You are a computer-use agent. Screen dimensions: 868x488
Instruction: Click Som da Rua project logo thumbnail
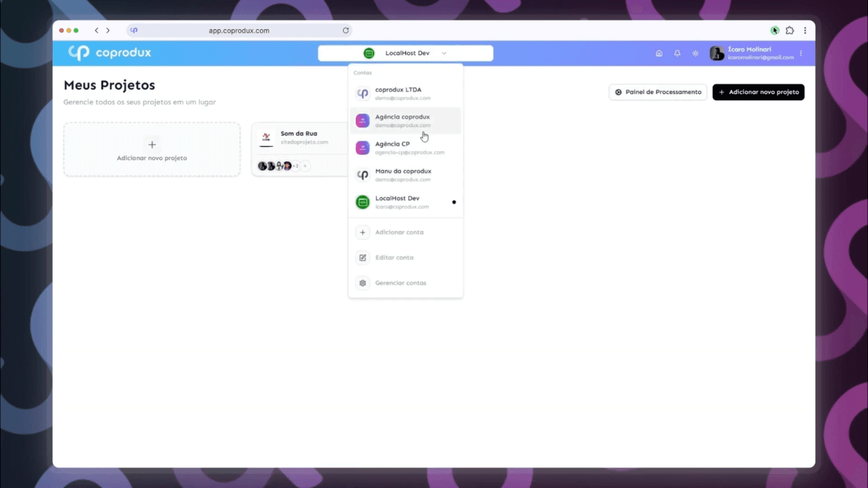tap(266, 138)
